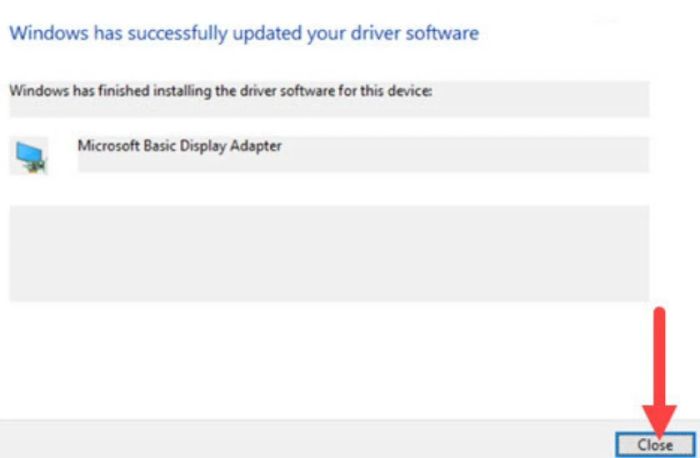
Task: Click the large empty gray panel
Action: pyautogui.click(x=329, y=253)
